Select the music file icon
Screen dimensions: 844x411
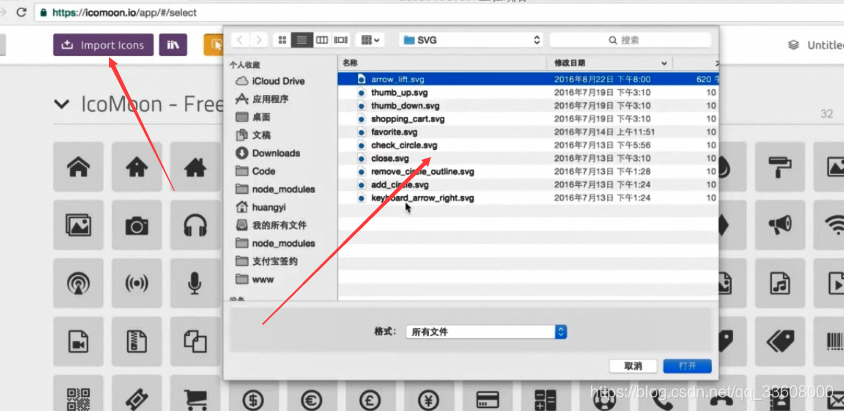click(x=780, y=284)
